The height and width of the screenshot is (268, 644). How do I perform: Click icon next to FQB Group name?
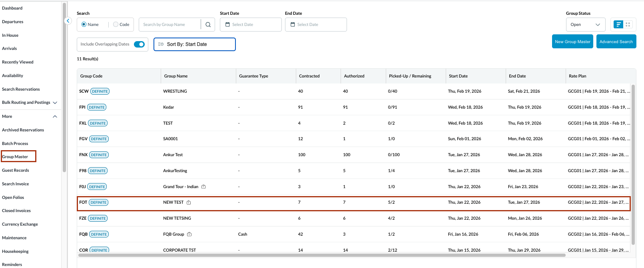189,234
